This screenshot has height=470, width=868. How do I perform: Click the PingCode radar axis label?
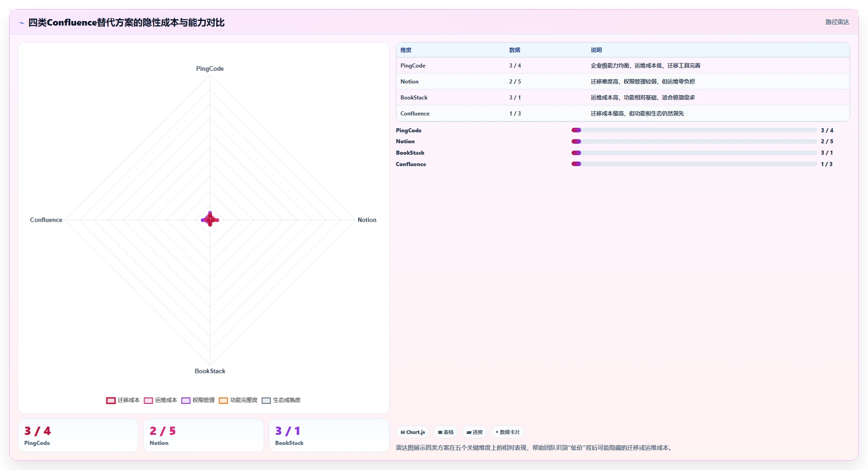[210, 68]
